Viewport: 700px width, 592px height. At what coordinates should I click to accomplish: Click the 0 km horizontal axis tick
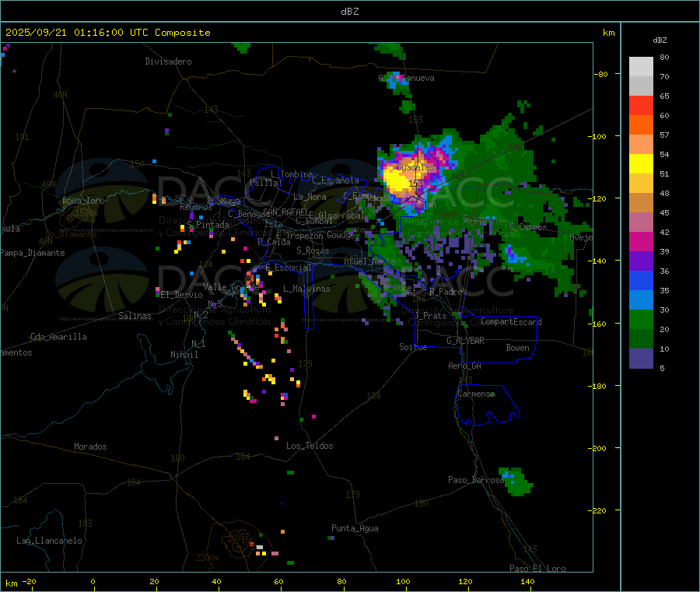93,582
